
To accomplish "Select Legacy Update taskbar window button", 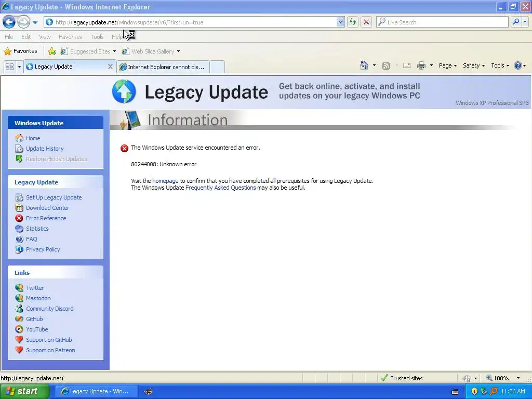I will click(x=96, y=391).
